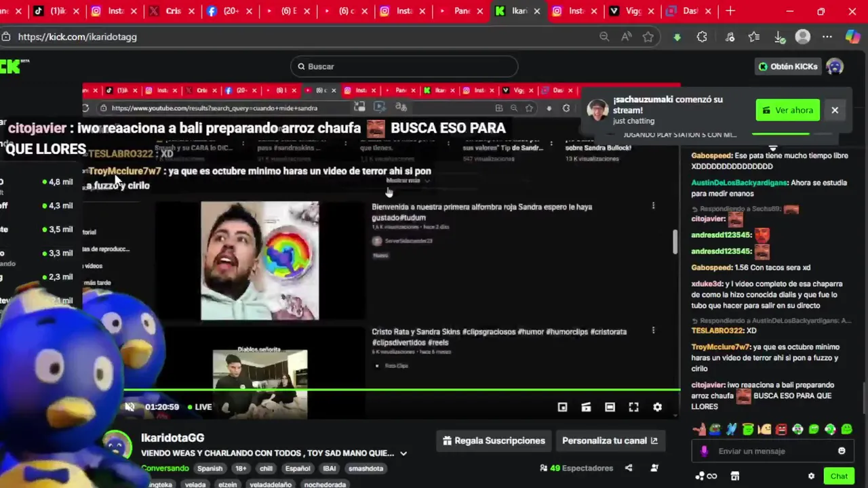The width and height of the screenshot is (868, 488).
Task: Open the chat settings gear icon
Action: point(811,476)
